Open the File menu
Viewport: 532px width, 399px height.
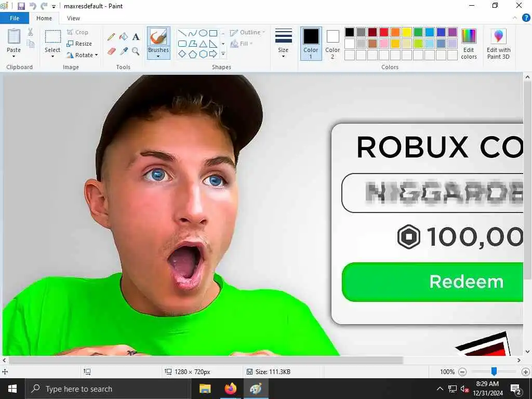(x=15, y=18)
